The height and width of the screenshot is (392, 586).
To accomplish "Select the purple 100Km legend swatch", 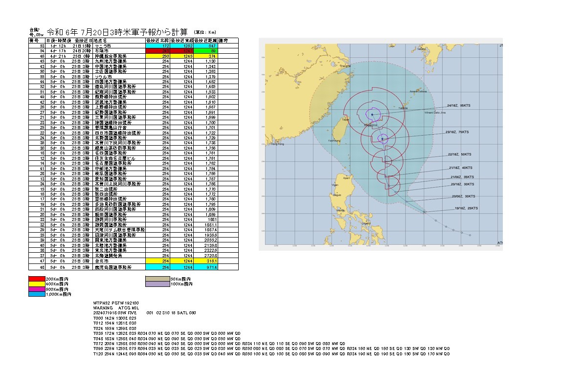I will point(158,284).
